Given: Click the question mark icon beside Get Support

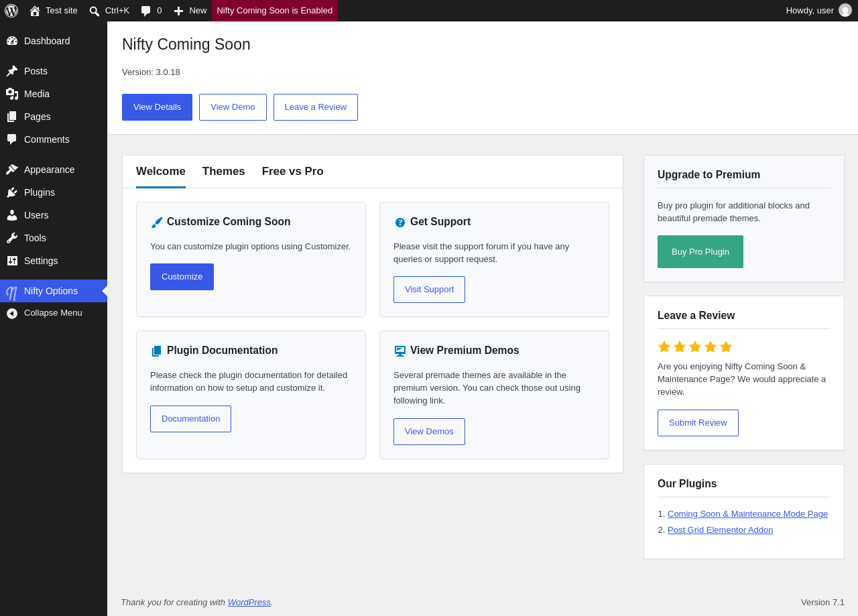Looking at the screenshot, I should pos(400,223).
